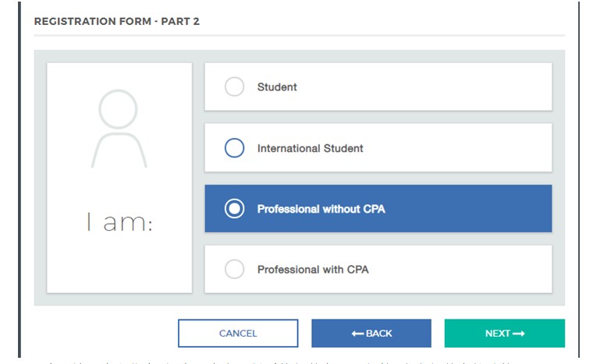Click the "Student" label text
607x364 pixels.
click(277, 87)
